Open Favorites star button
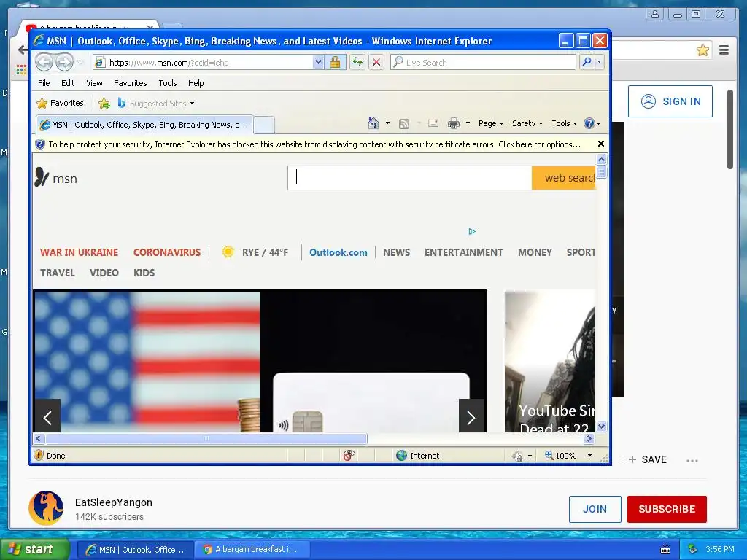The width and height of the screenshot is (747, 560). (x=61, y=103)
